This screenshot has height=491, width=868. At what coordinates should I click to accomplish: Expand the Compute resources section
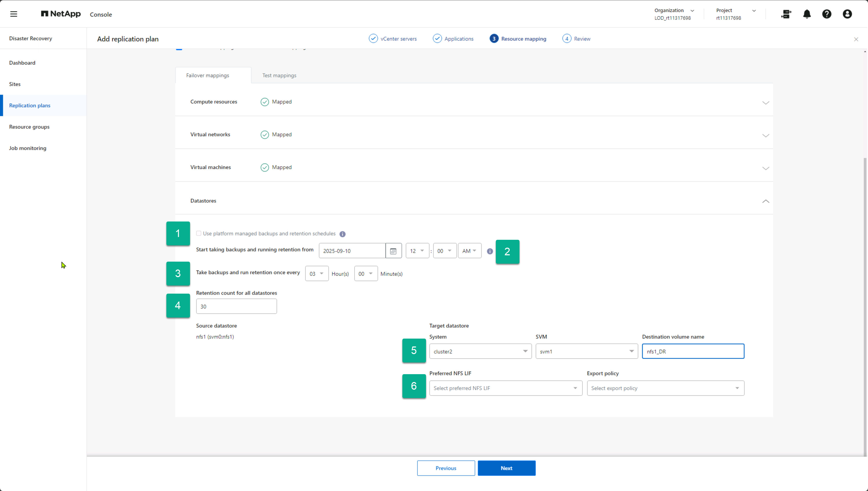pyautogui.click(x=765, y=103)
